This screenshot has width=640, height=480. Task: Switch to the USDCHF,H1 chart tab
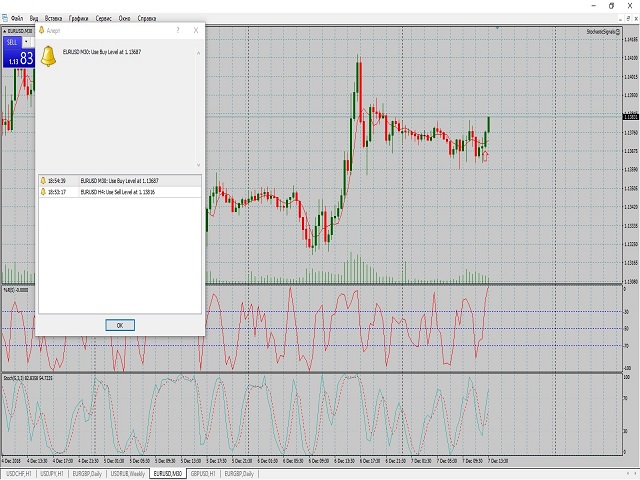[x=19, y=472]
